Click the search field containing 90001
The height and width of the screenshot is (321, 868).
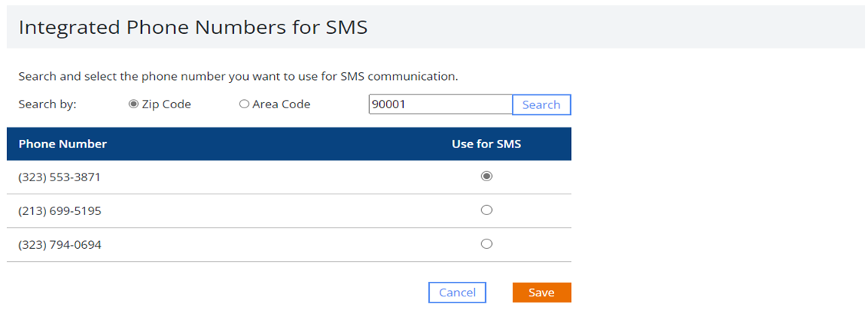[441, 104]
